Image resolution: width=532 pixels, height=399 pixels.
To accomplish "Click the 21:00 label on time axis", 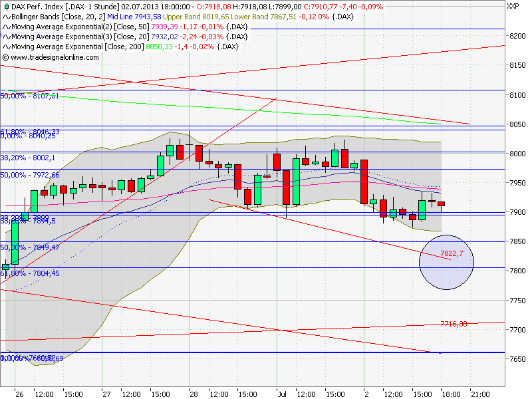I will [x=480, y=394].
